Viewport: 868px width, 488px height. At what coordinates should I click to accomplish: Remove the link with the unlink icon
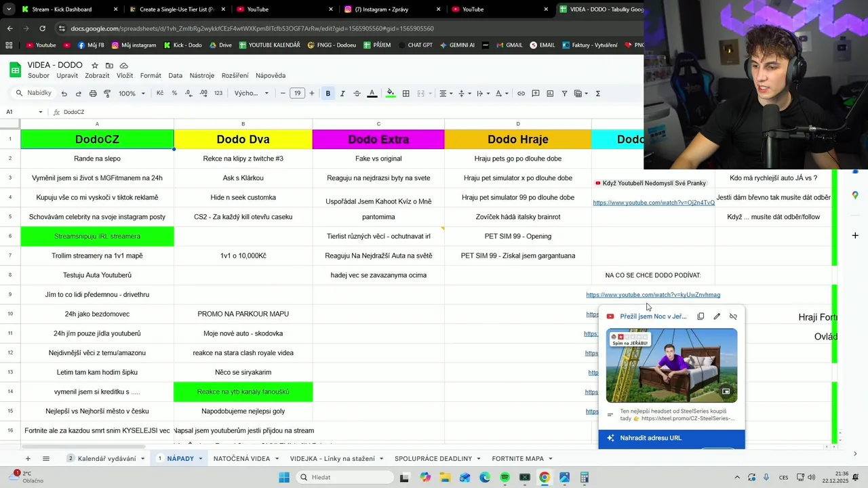coord(733,317)
